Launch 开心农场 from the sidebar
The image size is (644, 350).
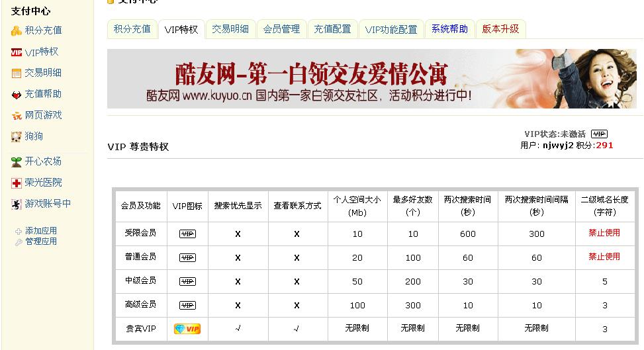coord(43,161)
